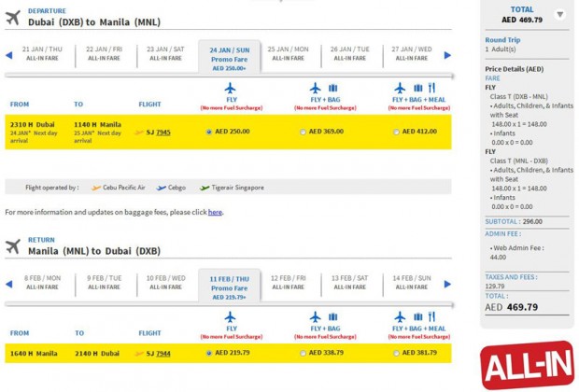Click the Tigerair Singapore legend icon
The image size is (579, 392).
205,188
